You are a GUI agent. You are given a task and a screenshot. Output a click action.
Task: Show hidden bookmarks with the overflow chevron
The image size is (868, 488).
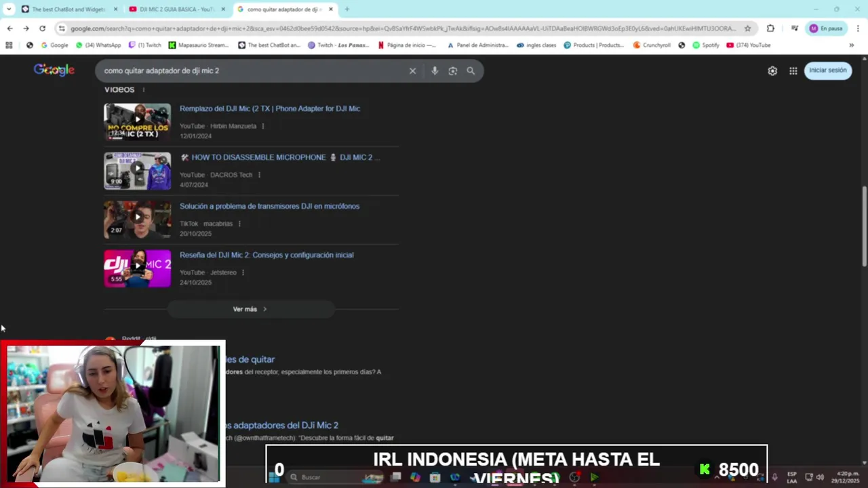coord(852,45)
